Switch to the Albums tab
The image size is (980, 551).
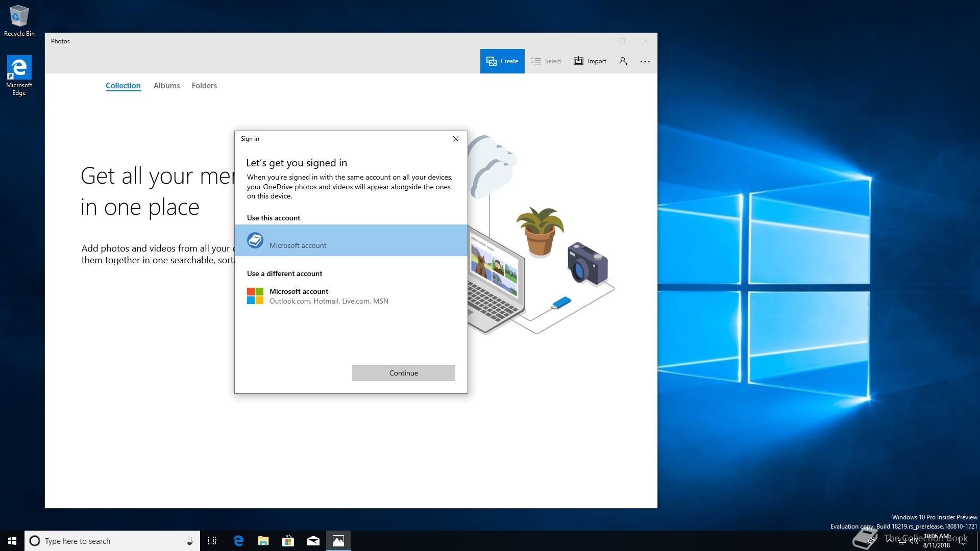[166, 86]
